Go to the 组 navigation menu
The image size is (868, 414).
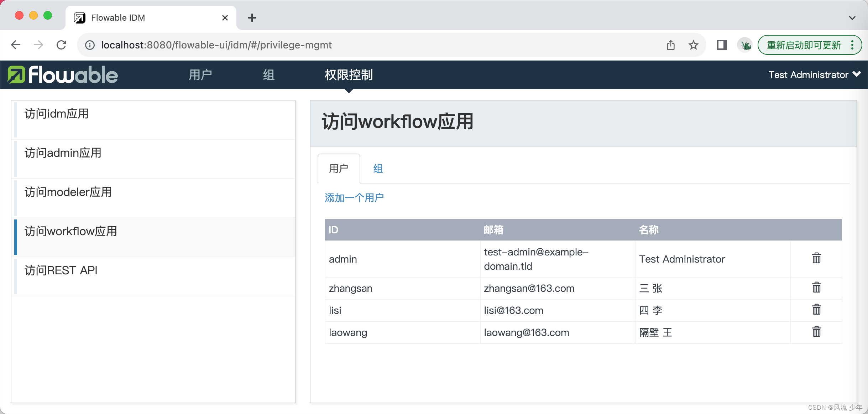click(x=269, y=75)
